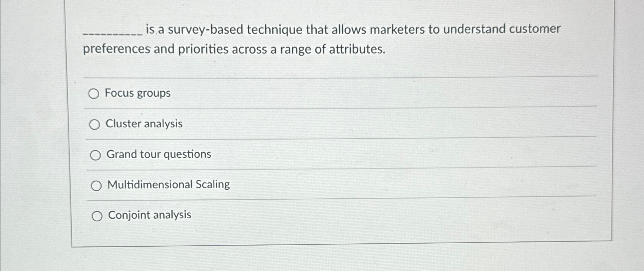The width and height of the screenshot is (644, 271).
Task: Click the Focus groups answer label
Action: [x=138, y=93]
